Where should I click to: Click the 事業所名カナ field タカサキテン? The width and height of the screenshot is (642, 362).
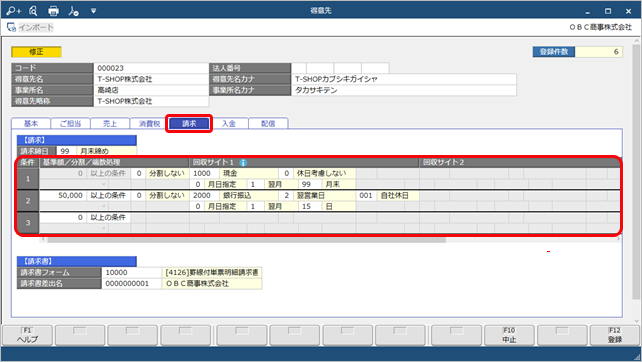404,90
